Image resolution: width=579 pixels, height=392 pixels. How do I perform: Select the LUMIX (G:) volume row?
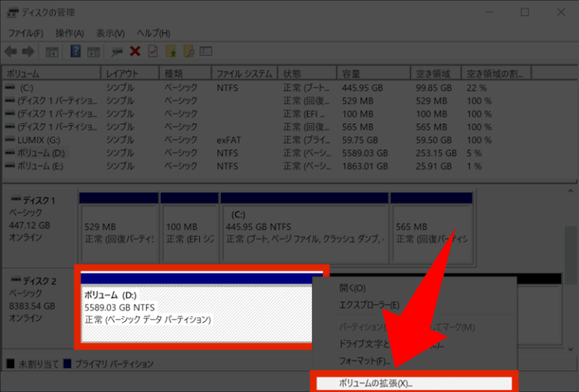tap(288, 140)
